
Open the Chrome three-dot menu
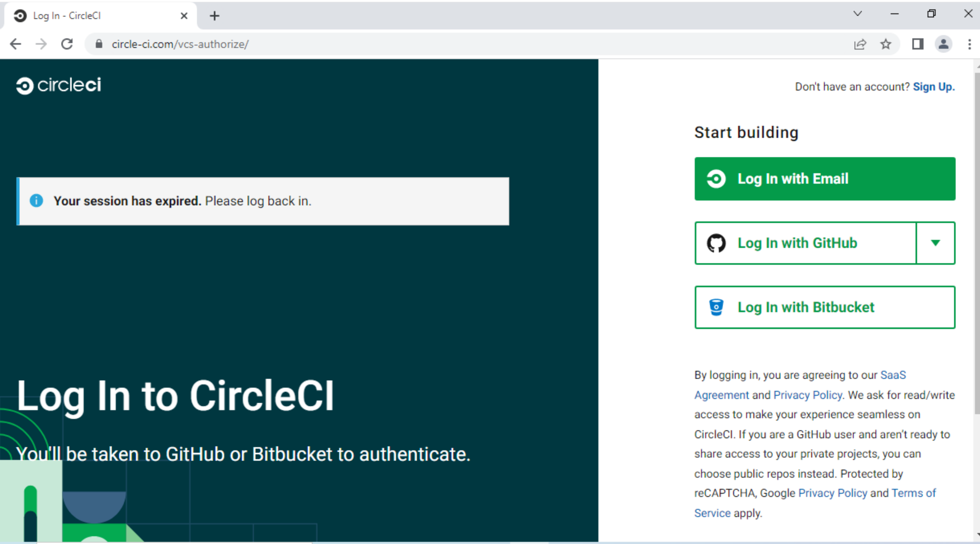969,44
